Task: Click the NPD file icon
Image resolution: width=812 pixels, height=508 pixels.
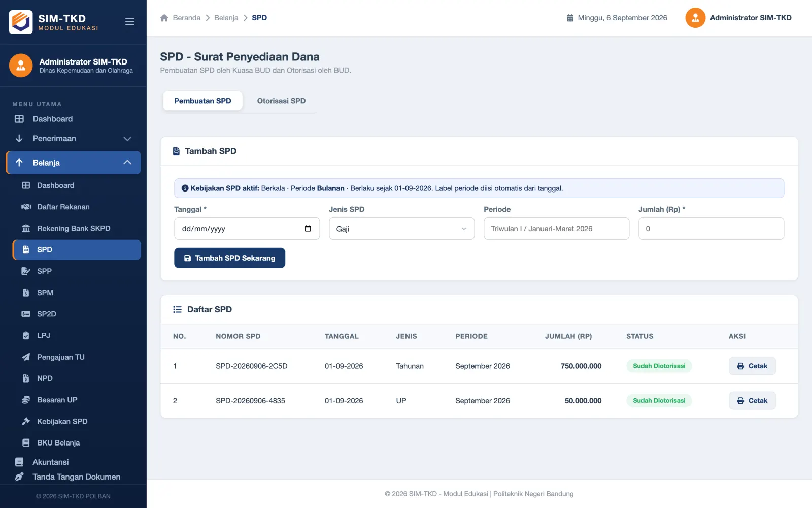Action: tap(26, 378)
